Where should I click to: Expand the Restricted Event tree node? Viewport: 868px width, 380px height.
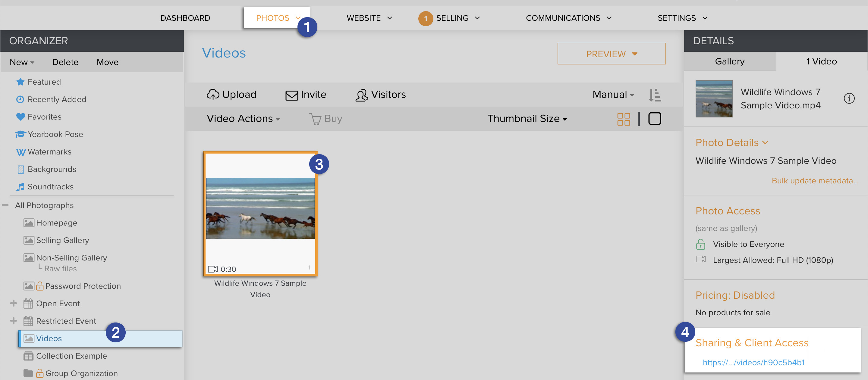coord(14,321)
